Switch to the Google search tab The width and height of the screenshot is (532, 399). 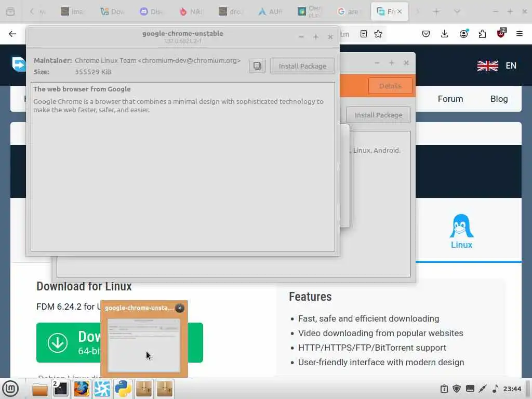(349, 11)
